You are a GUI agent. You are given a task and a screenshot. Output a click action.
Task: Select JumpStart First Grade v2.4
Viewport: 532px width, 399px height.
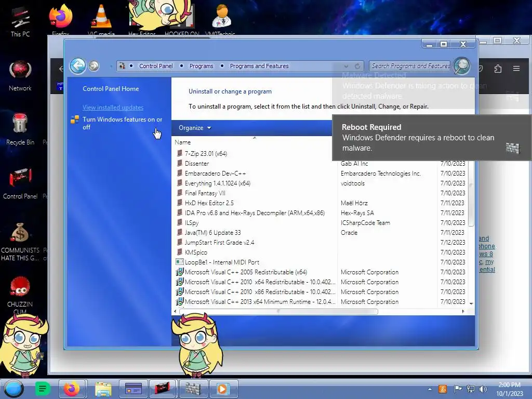[219, 242]
